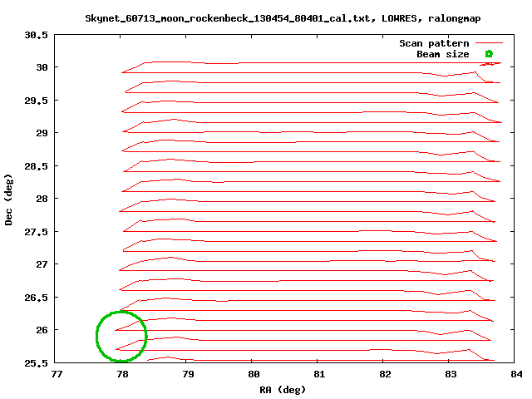Click the 83 tick on RA axis
Viewport: 532px width, 399px height.
[451, 374]
